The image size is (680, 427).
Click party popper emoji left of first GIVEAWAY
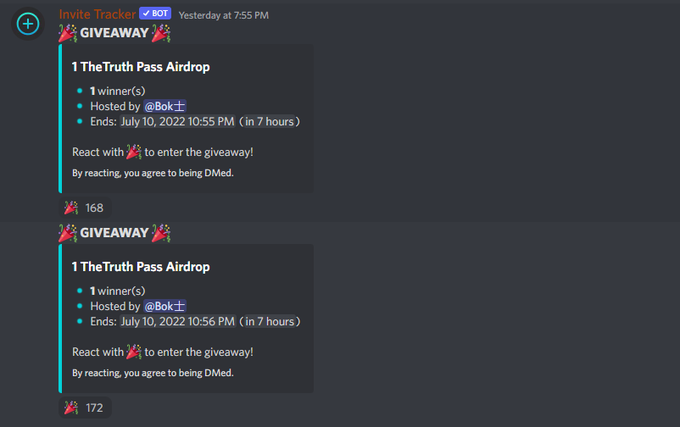click(68, 33)
